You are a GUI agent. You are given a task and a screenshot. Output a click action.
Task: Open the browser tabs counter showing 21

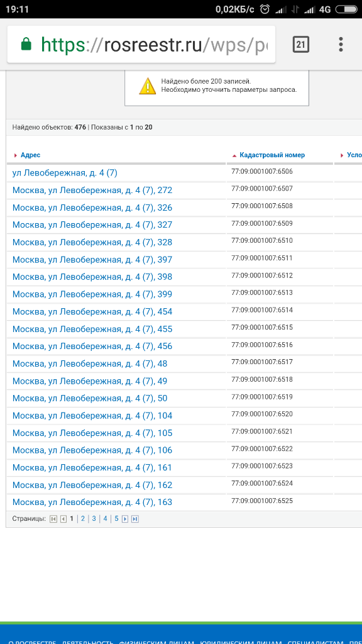click(301, 45)
